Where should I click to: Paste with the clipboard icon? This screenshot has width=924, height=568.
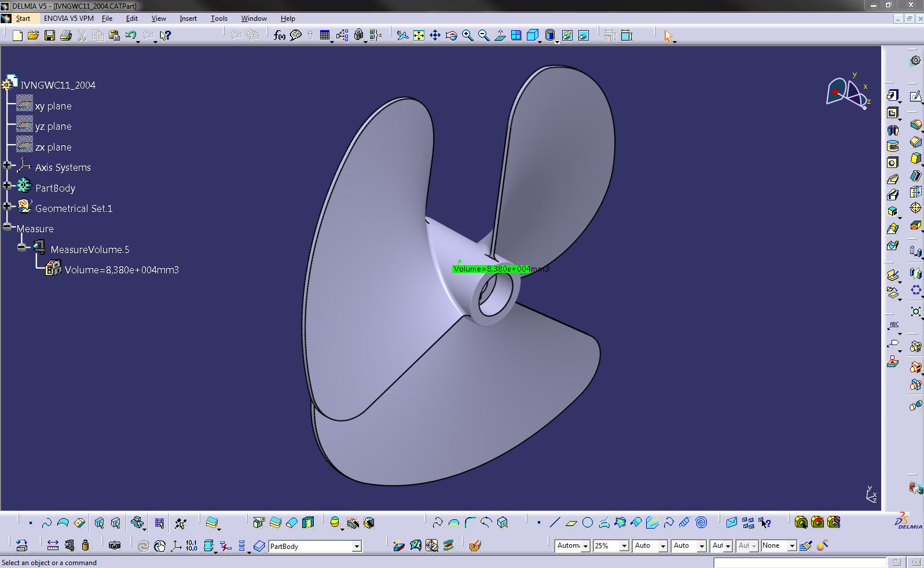tap(114, 36)
